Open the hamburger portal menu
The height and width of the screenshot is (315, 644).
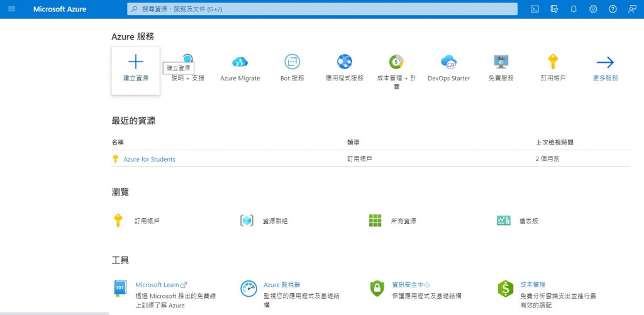pos(11,9)
